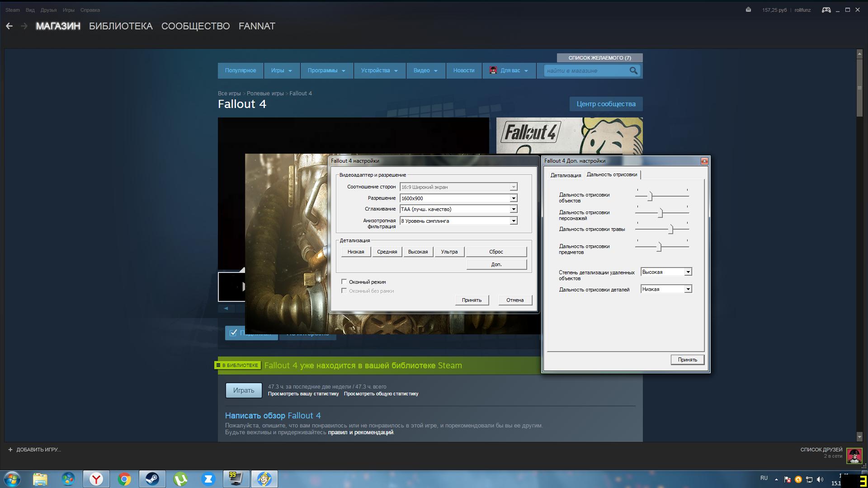
Task: Click Принять in Доп. настройки window
Action: (687, 360)
